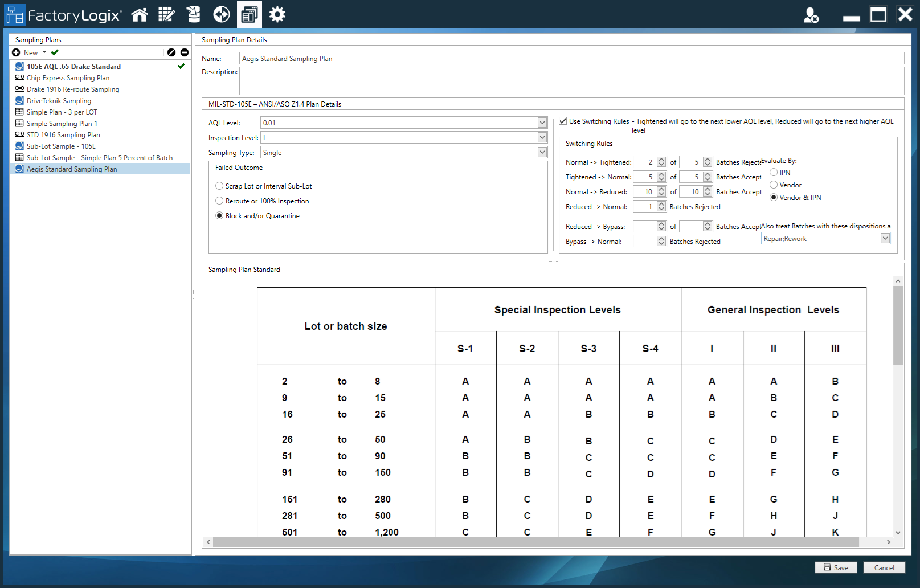Click the Normal -> Reduced first spinner

tap(661, 191)
